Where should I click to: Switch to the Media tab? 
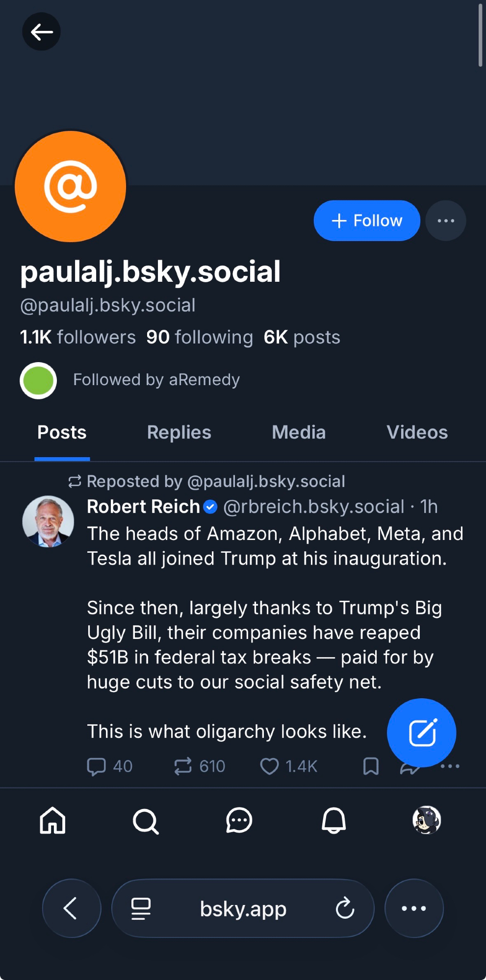point(299,433)
